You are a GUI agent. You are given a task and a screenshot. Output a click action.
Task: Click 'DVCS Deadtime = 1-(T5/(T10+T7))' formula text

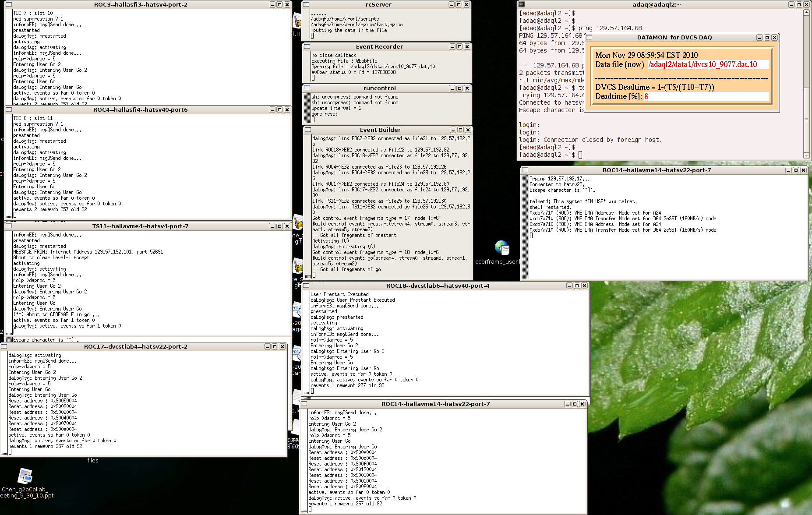(655, 87)
